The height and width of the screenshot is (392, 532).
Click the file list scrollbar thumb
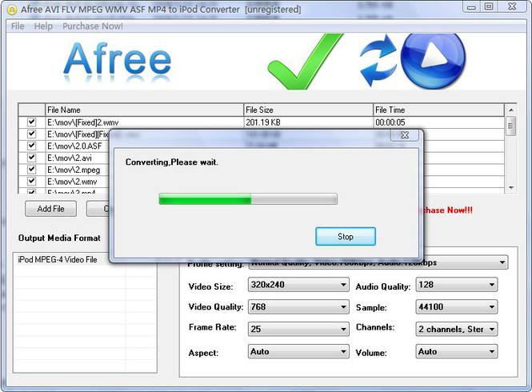pos(510,126)
